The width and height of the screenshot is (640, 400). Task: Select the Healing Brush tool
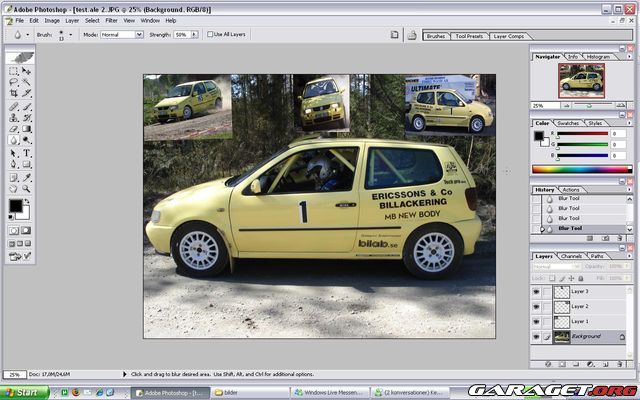tap(13, 107)
